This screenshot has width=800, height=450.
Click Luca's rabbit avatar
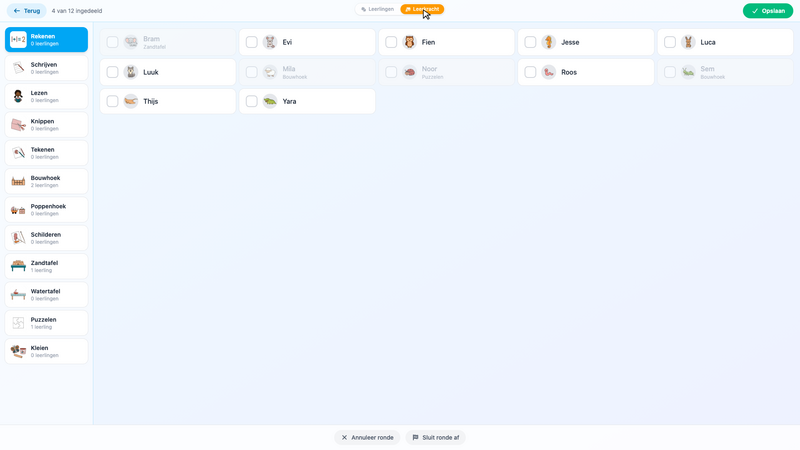pos(688,42)
